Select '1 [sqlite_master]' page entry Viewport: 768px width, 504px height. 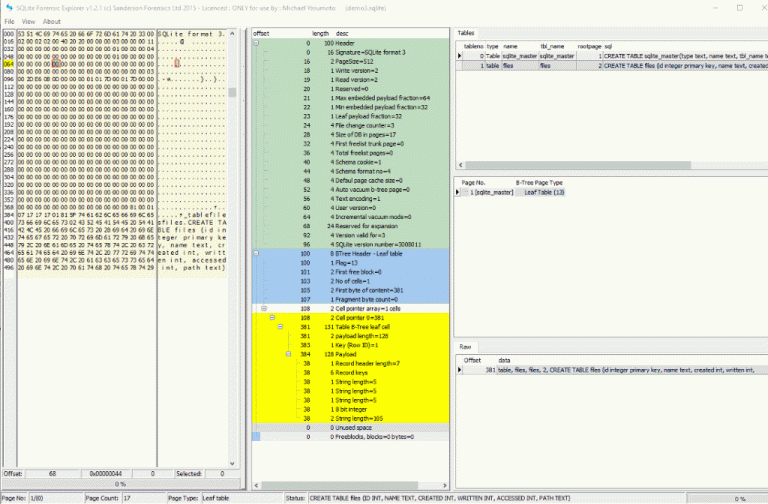click(x=491, y=192)
